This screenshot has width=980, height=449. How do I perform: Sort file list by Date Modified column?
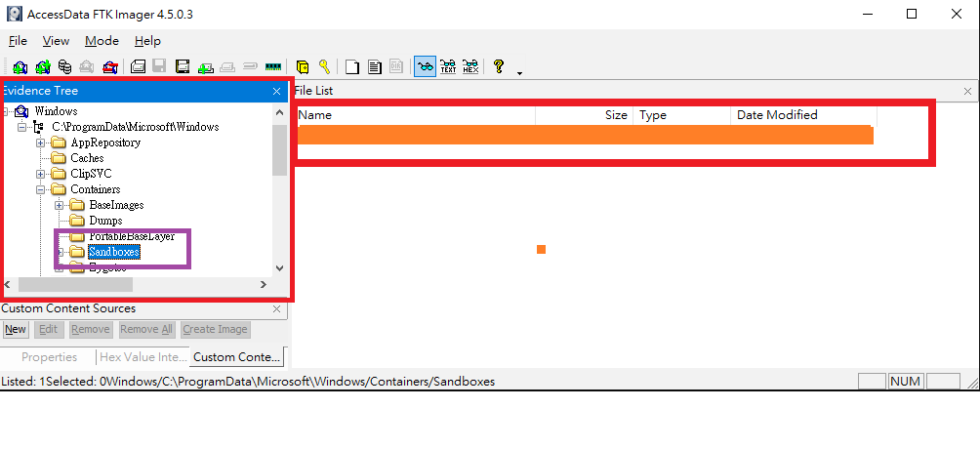point(803,115)
